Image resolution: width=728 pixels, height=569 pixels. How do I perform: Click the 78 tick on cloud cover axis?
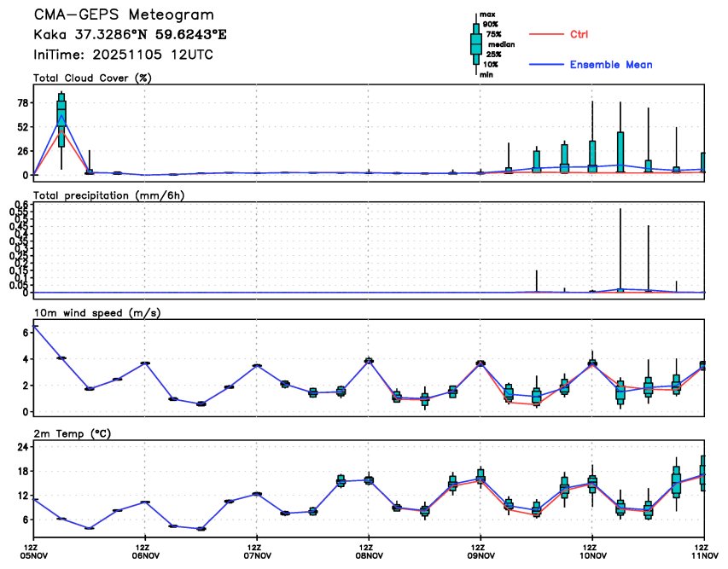(x=23, y=102)
